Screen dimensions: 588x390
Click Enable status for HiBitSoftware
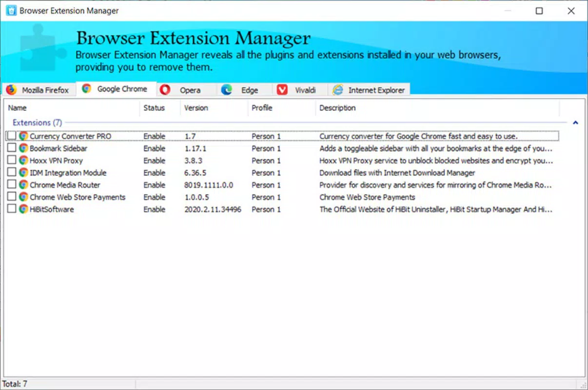tap(154, 210)
